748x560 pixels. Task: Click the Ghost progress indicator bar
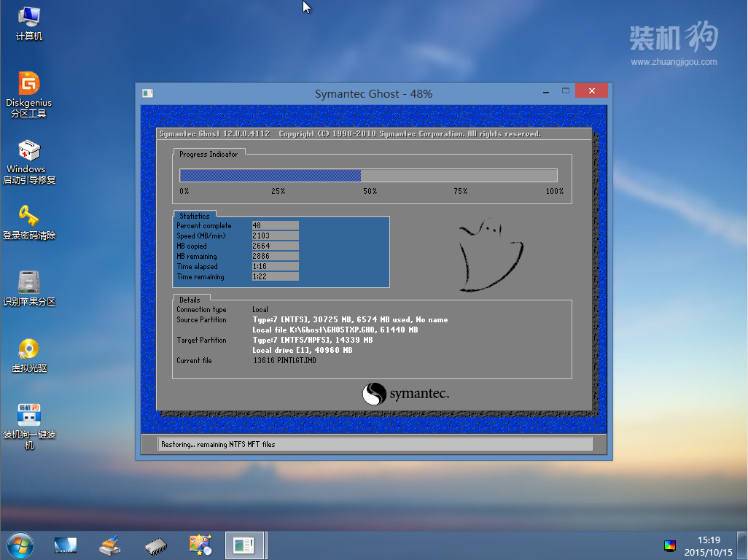[368, 175]
